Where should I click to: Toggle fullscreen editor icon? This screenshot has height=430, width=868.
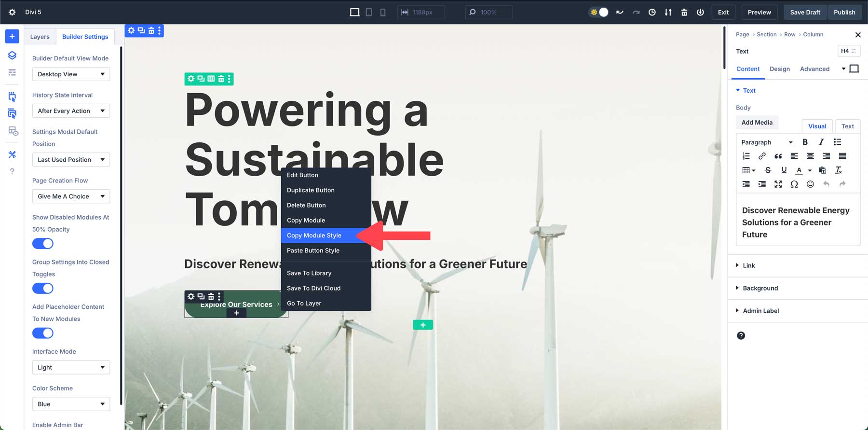click(778, 184)
